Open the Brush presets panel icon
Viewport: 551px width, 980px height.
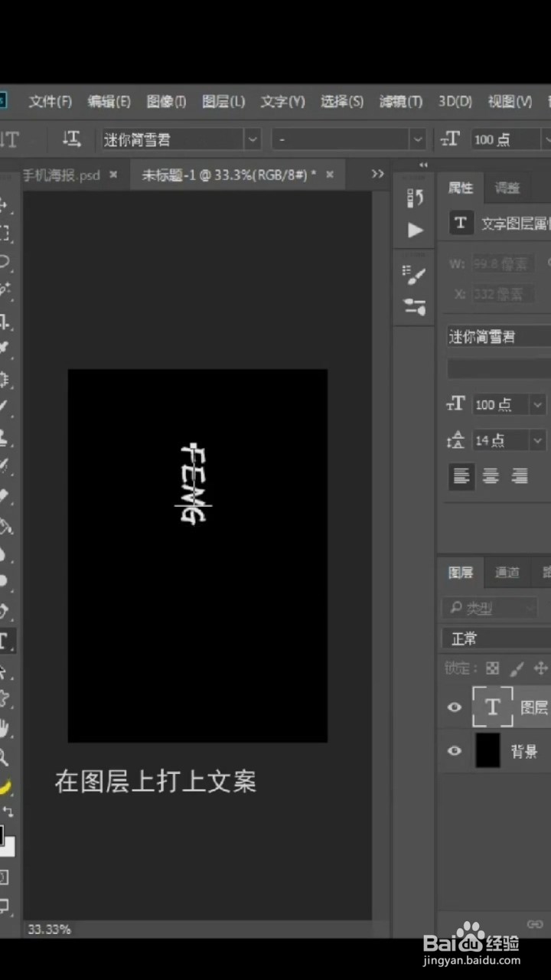coord(415,307)
